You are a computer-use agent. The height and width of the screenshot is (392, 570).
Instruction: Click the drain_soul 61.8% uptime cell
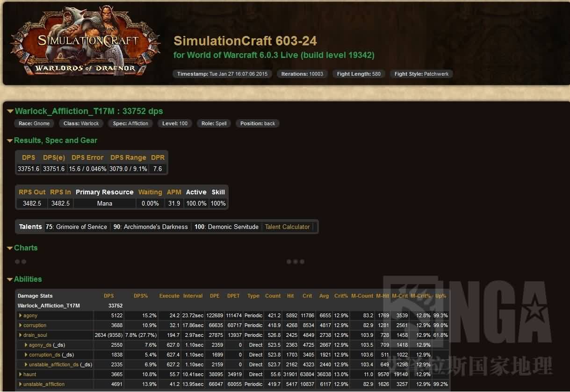(x=441, y=335)
